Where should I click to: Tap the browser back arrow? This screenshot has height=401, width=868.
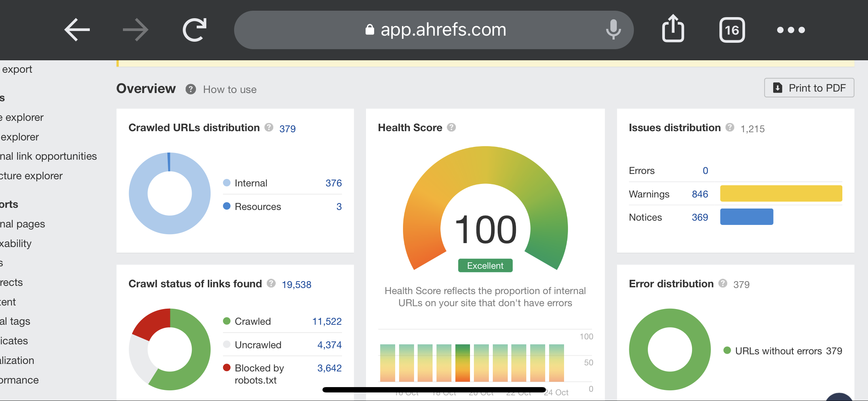click(77, 30)
